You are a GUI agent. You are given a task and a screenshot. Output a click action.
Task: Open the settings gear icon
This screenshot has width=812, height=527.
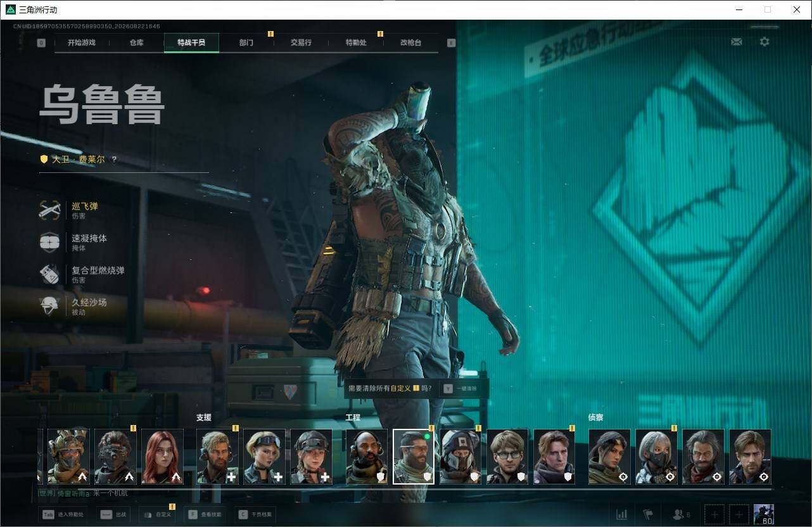pos(764,42)
